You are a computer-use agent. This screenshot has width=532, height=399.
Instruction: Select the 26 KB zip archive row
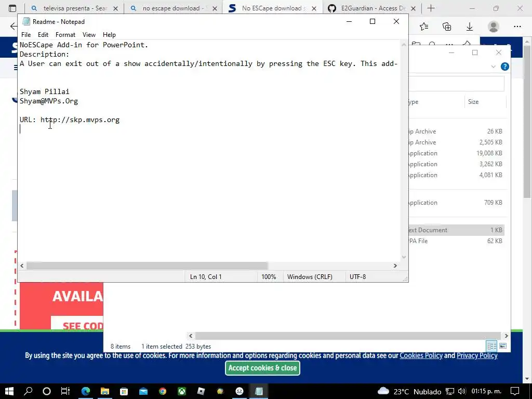[456, 131]
